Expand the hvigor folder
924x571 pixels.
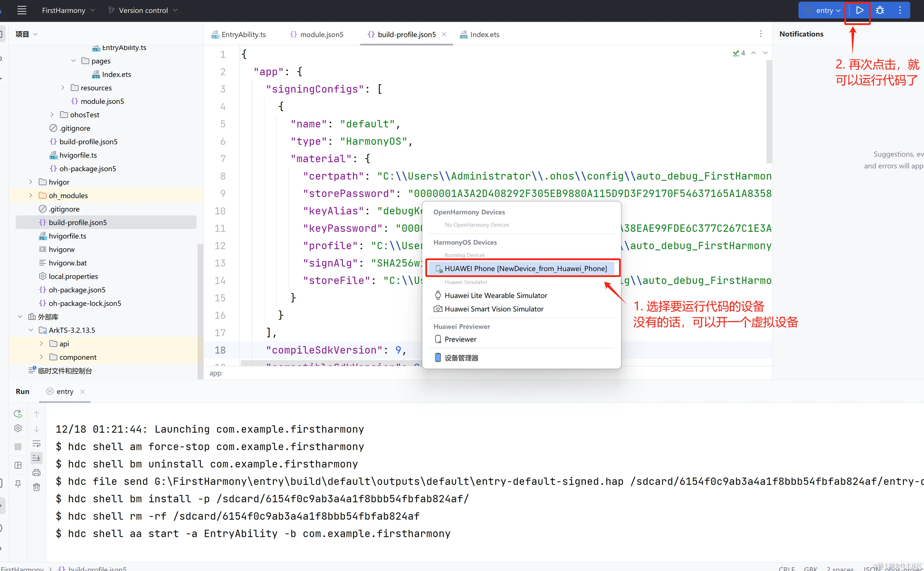(31, 182)
